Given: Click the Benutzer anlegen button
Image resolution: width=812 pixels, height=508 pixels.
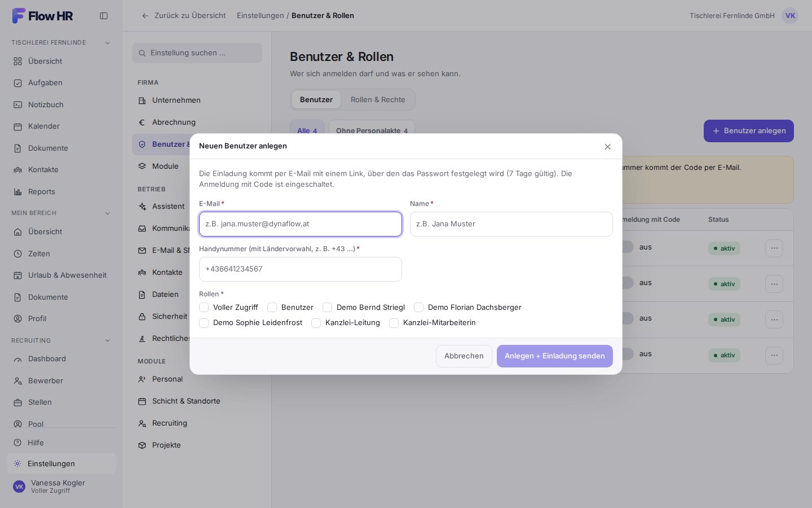Looking at the screenshot, I should click(x=749, y=131).
